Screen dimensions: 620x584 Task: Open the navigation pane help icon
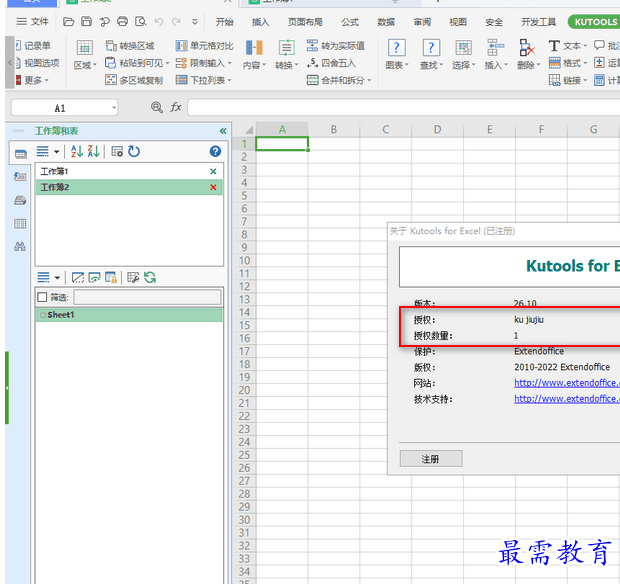[215, 151]
